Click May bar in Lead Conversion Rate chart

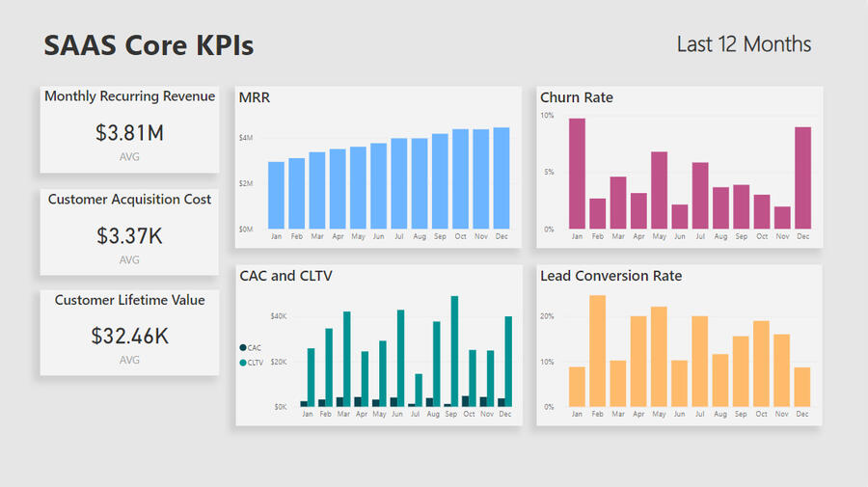tap(659, 357)
